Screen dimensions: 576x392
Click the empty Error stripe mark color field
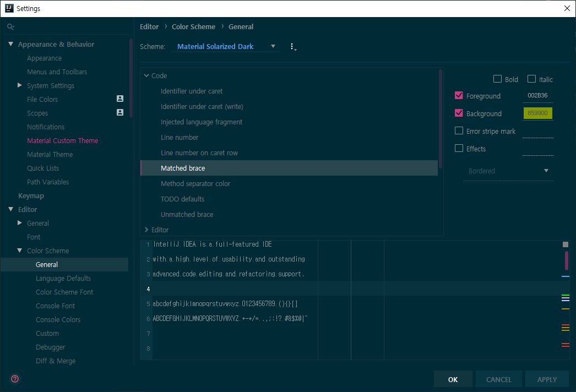point(538,131)
